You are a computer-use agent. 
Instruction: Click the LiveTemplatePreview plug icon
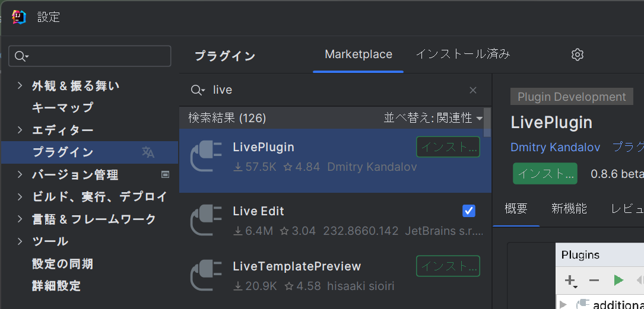[206, 275]
